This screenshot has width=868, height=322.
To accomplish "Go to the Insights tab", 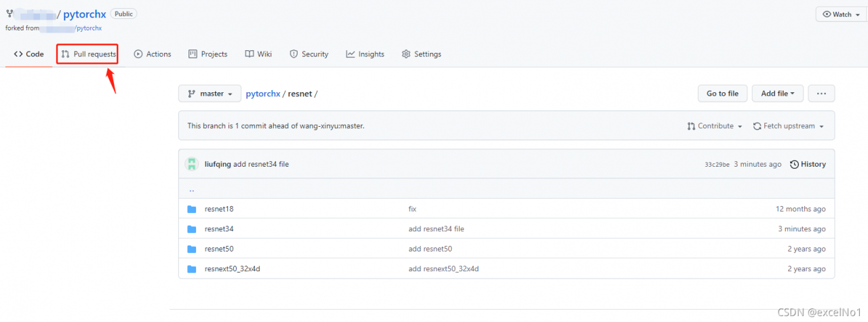I will pos(365,54).
